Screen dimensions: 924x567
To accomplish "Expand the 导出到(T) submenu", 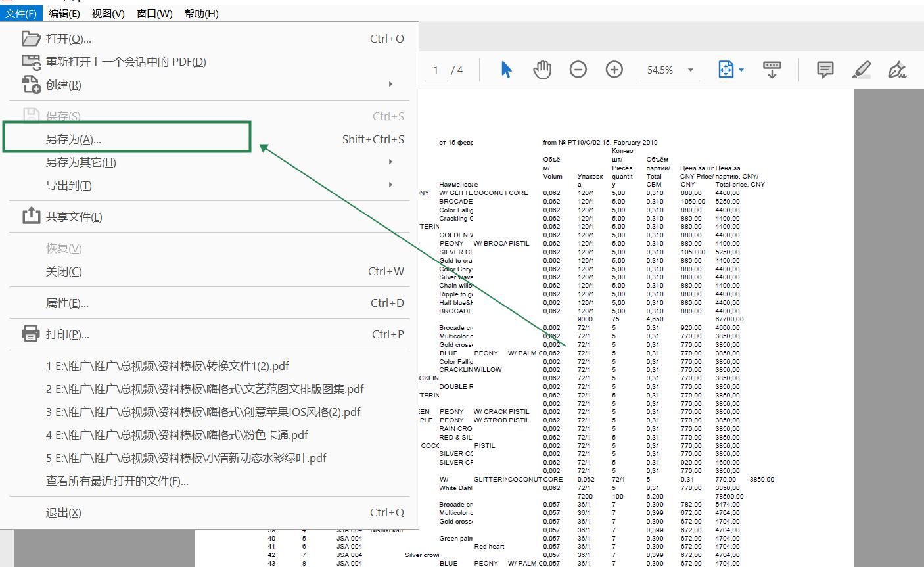I will point(390,185).
